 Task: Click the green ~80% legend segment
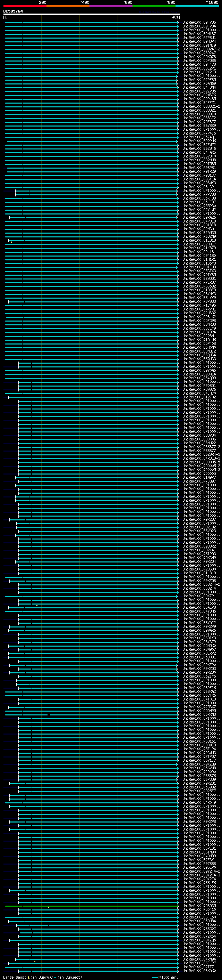point(154,6)
